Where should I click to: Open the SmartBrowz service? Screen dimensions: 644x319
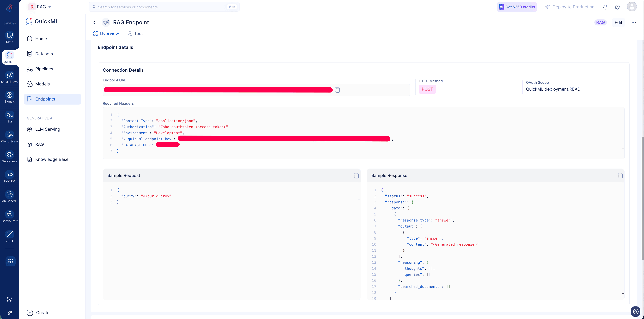click(x=10, y=77)
